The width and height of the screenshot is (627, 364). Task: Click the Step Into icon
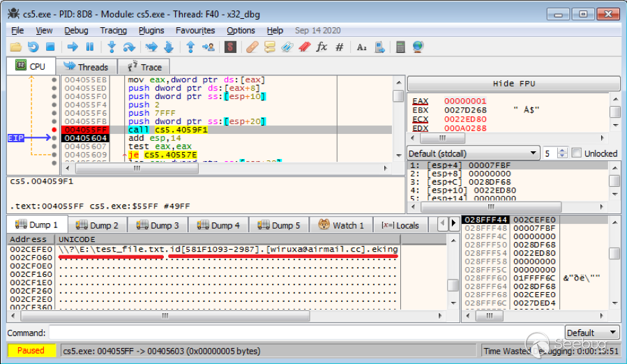click(111, 47)
